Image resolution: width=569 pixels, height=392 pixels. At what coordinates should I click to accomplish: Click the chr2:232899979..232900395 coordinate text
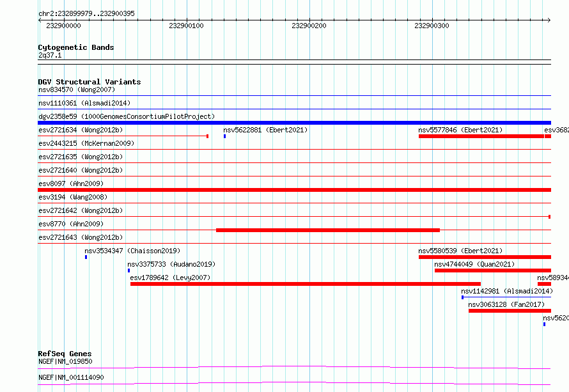pos(86,13)
